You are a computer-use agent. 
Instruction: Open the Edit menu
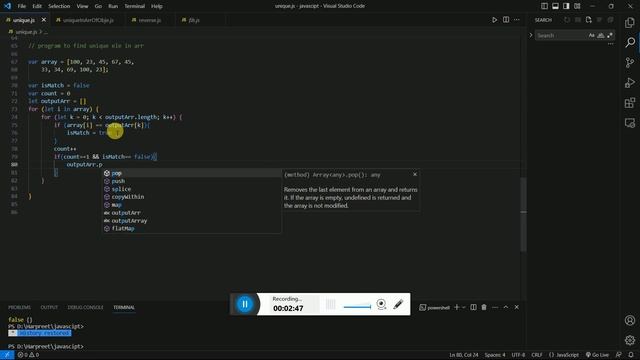click(37, 6)
